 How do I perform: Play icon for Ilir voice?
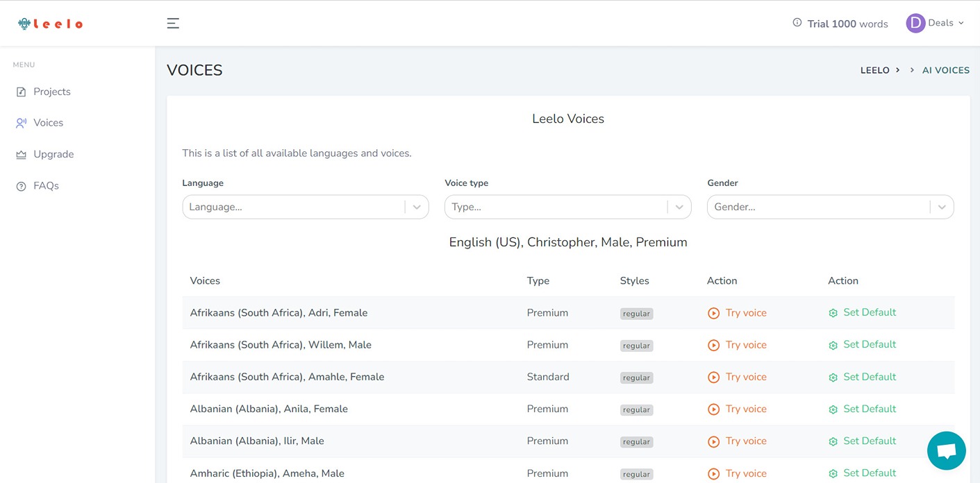click(713, 441)
